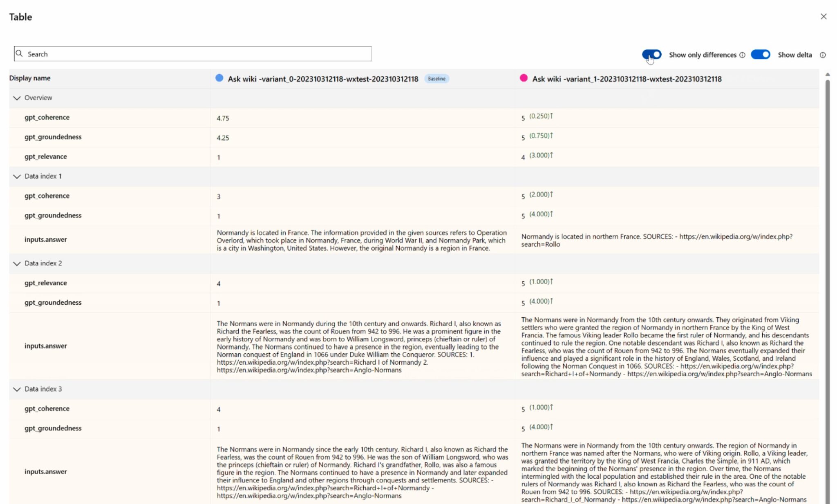Collapse the Data index 3 group
The width and height of the screenshot is (837, 504).
pyautogui.click(x=17, y=389)
